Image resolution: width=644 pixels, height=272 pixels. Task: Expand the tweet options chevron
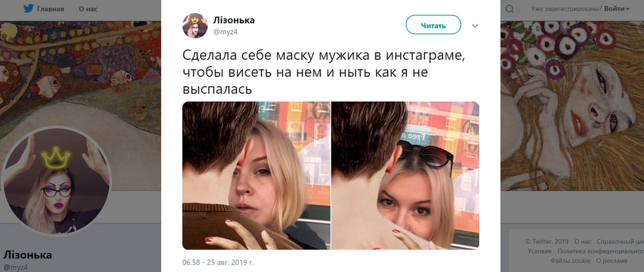[475, 26]
